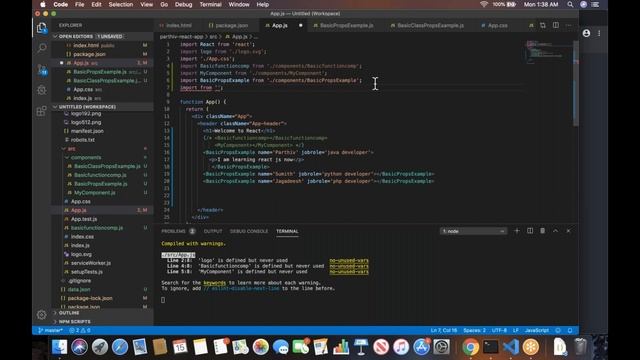Kill terminal with trash icon
This screenshot has height=360, width=640.
click(x=542, y=231)
